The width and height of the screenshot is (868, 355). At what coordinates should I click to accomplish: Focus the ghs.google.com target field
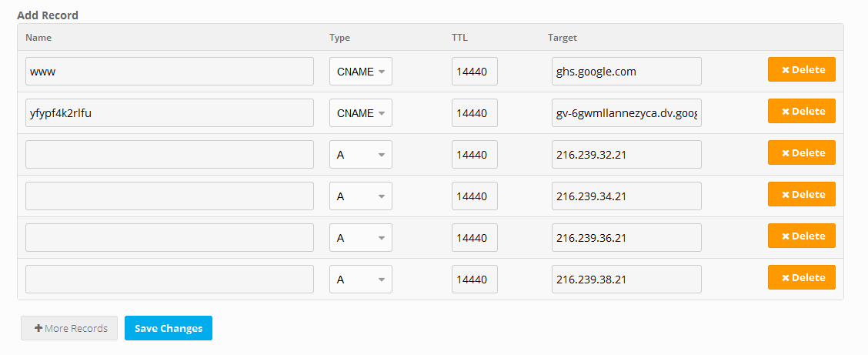click(x=626, y=72)
